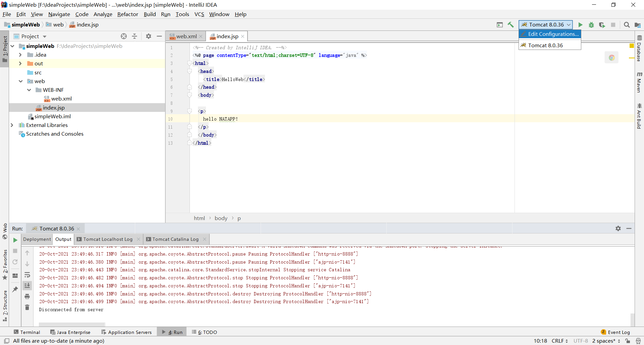The height and width of the screenshot is (345, 644).
Task: Expand the out folder
Action: [x=20, y=63]
